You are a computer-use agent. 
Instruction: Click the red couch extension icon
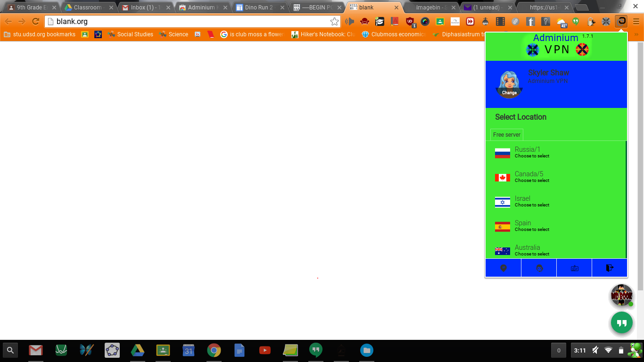click(364, 21)
